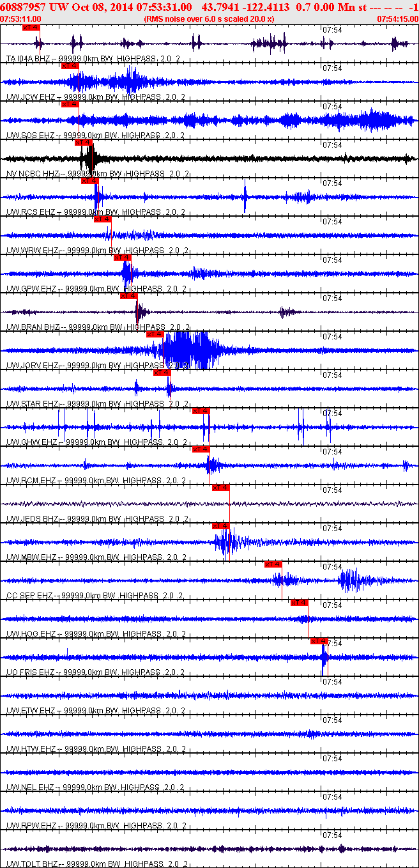The image size is (419, 868).
Task: Click the UW.RCS EHZ station label
Action: (31, 212)
